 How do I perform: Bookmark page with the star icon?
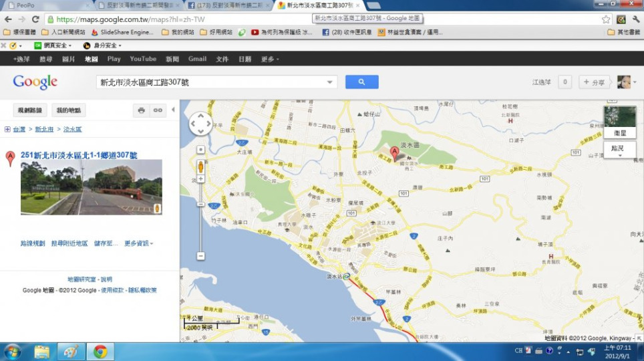click(x=605, y=19)
